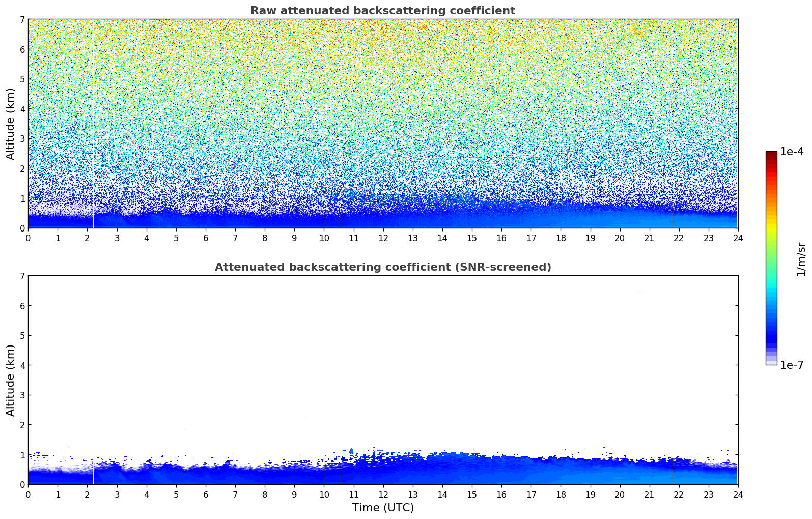Image resolution: width=812 pixels, height=519 pixels.
Task: Click the '7' altitude tick on the top plot
Action: point(22,20)
